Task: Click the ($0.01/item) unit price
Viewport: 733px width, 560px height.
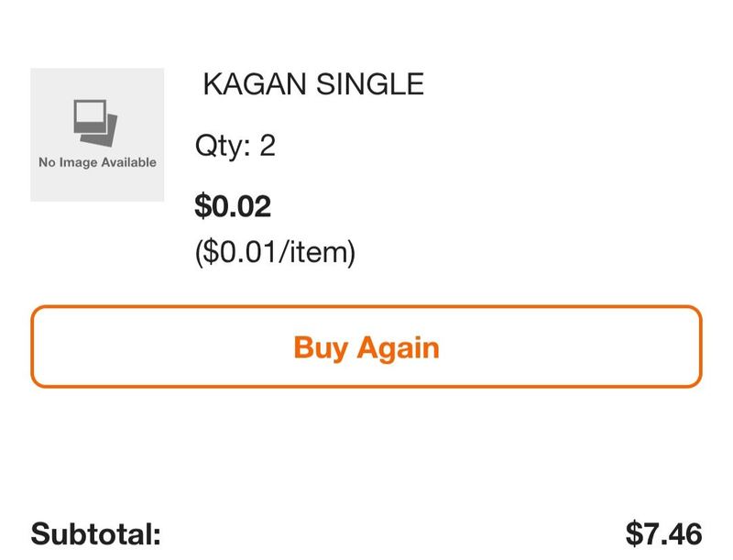Action: coord(276,252)
